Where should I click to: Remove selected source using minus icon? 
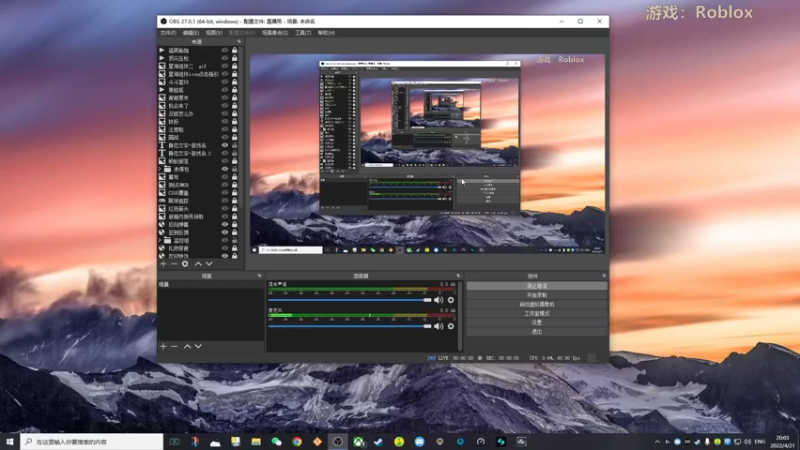[174, 264]
